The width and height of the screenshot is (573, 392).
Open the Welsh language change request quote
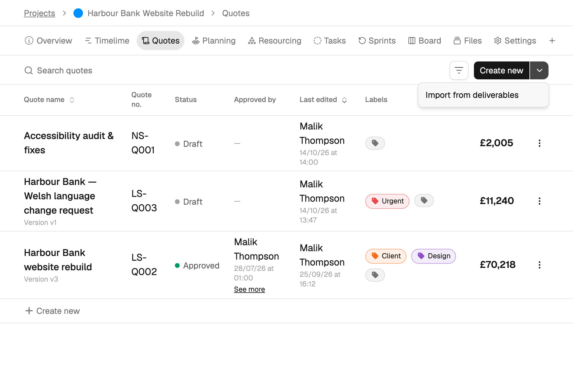(x=60, y=196)
